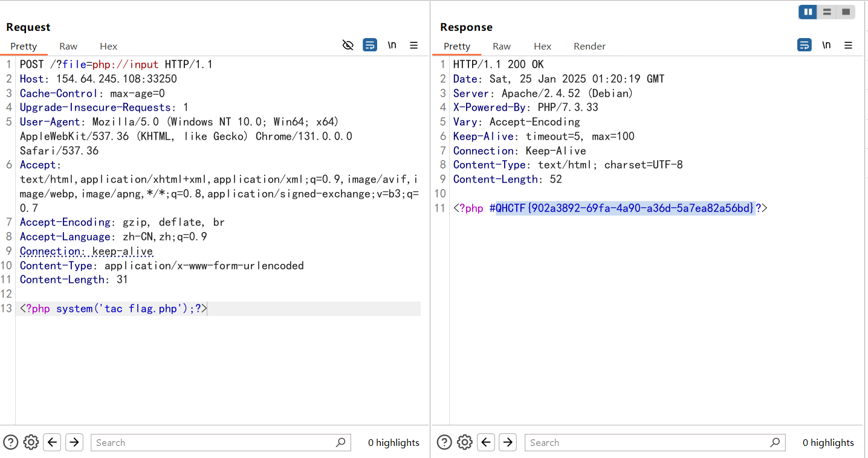
Task: Open help icon below Request panel
Action: pyautogui.click(x=11, y=442)
